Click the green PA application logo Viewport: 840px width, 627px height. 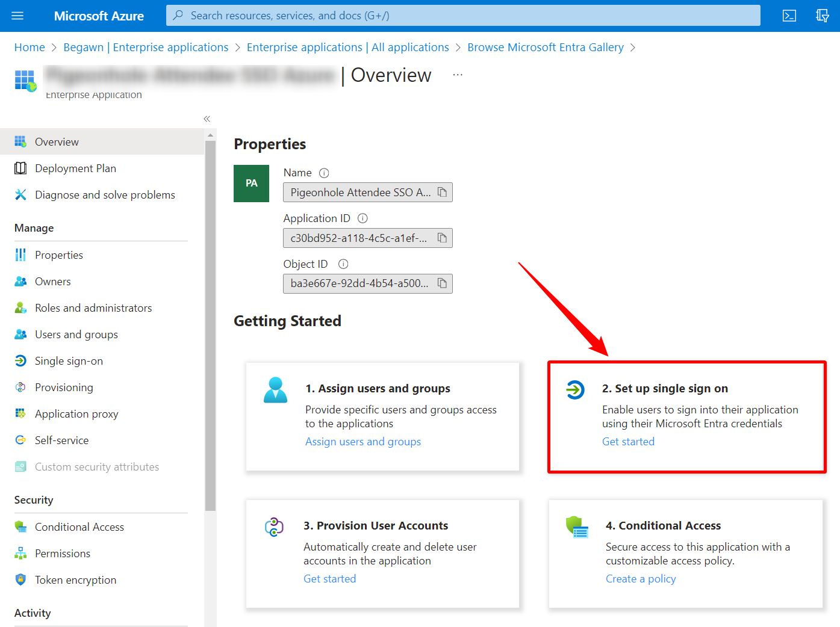[251, 184]
